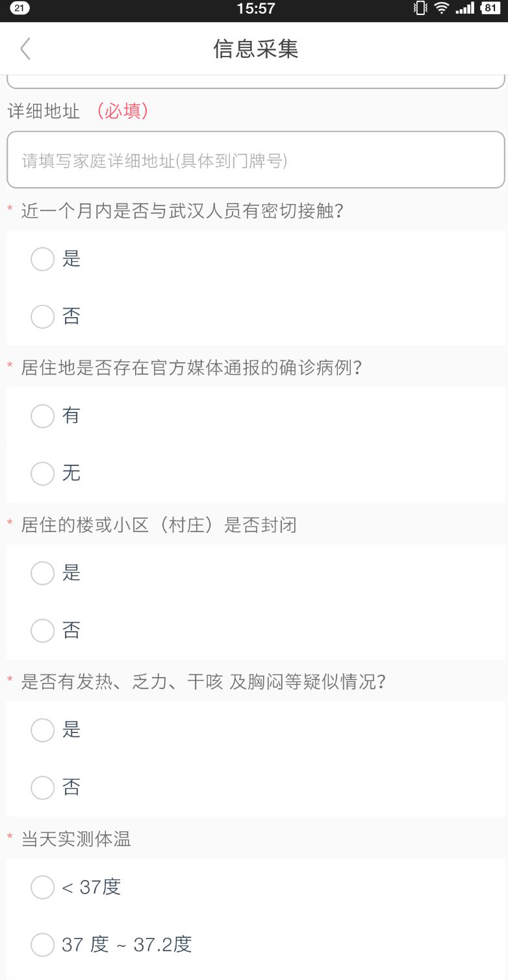Image resolution: width=508 pixels, height=980 pixels.
Task: Select 否 for close contact with 武汉人员
Action: pyautogui.click(x=43, y=316)
